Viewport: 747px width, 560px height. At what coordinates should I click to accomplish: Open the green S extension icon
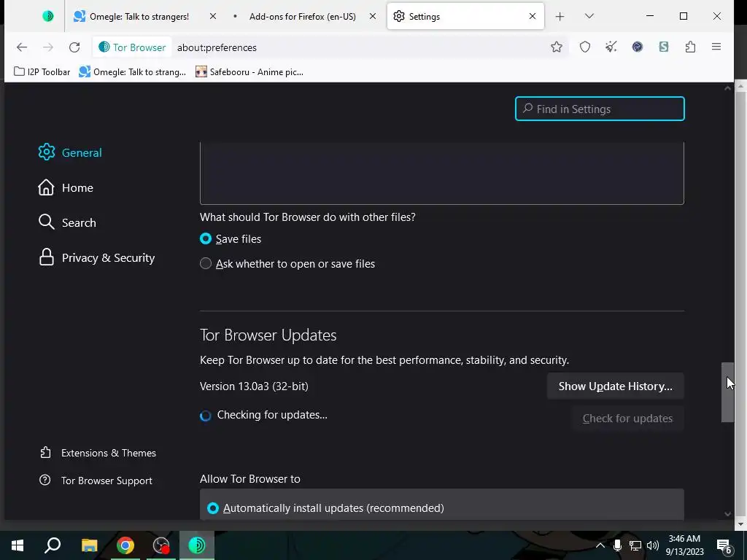[x=664, y=47]
